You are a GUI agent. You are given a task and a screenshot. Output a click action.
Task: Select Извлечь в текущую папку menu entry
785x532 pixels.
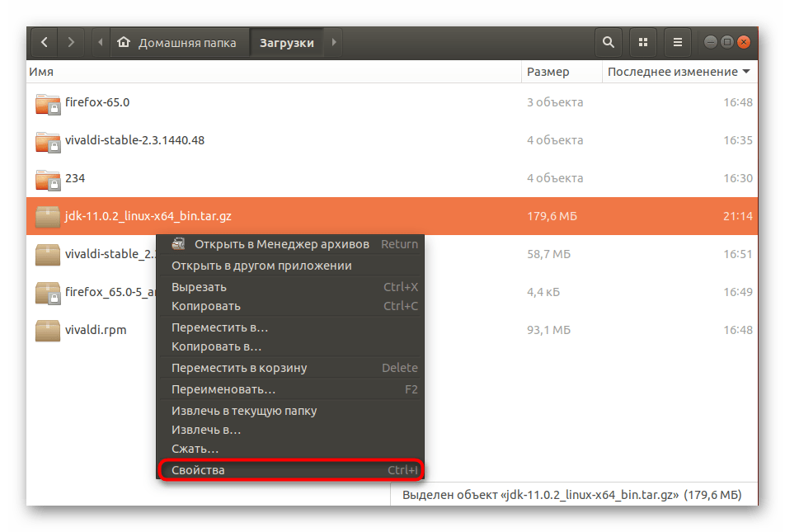[244, 411]
